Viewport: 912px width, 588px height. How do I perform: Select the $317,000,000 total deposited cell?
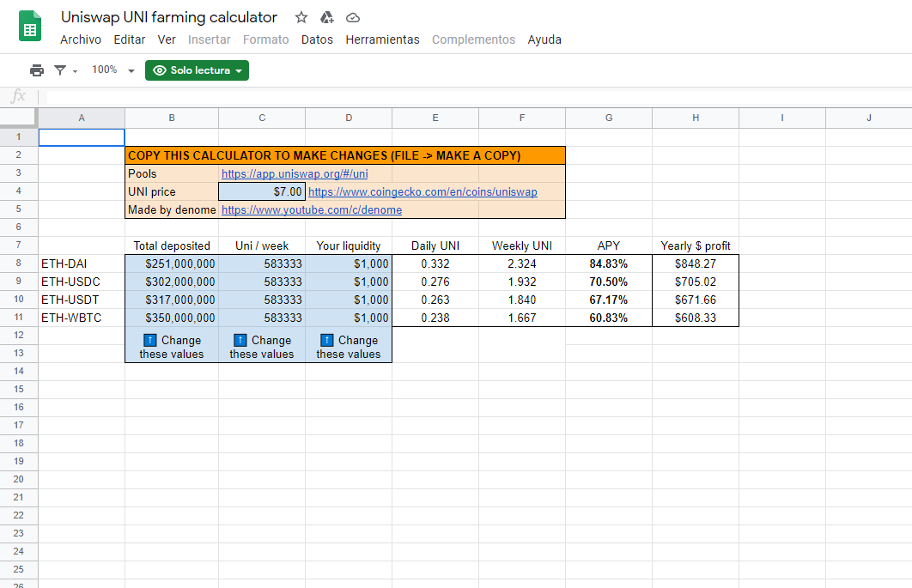pyautogui.click(x=172, y=300)
